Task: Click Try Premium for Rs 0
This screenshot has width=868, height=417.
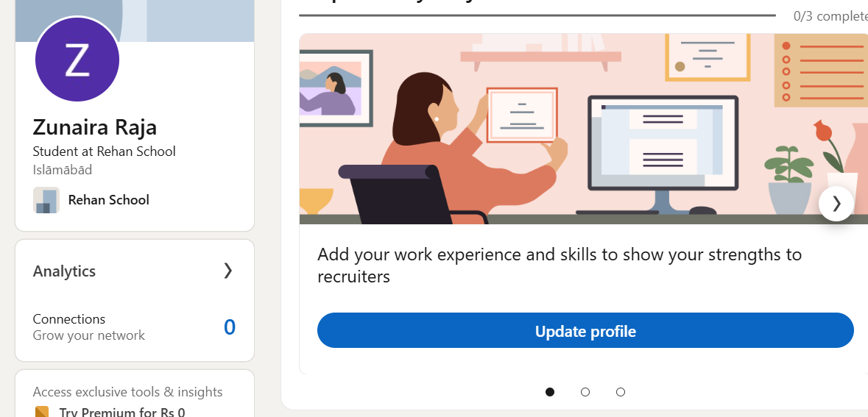Action: pyautogui.click(x=122, y=412)
